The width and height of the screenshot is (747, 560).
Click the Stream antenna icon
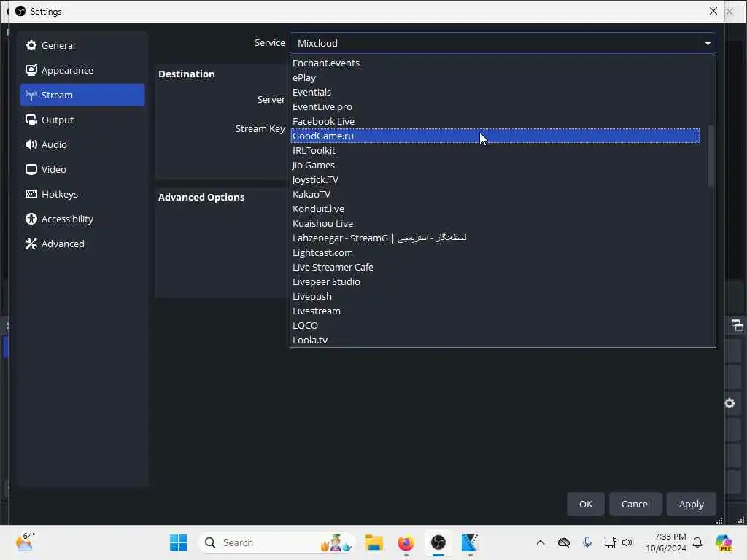[31, 96]
